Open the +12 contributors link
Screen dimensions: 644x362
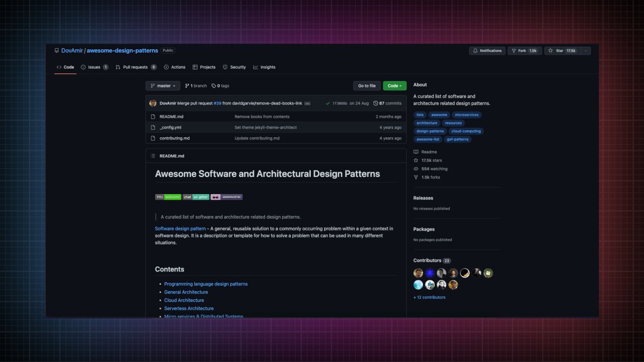(x=429, y=297)
